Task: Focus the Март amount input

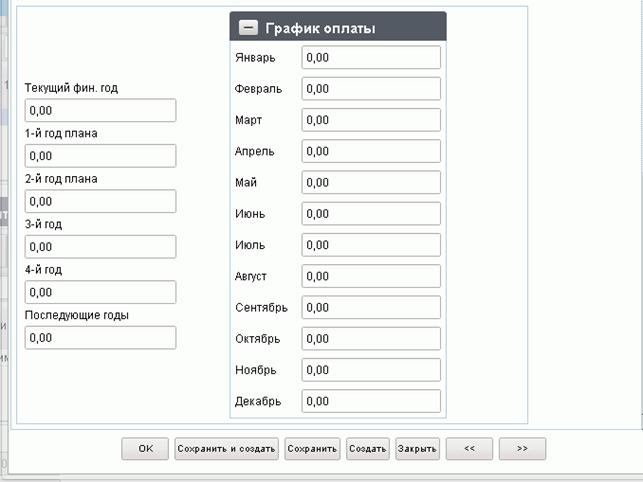Action: [371, 120]
